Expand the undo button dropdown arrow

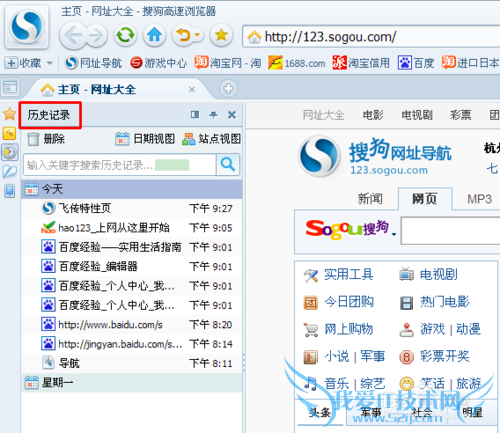(198, 35)
